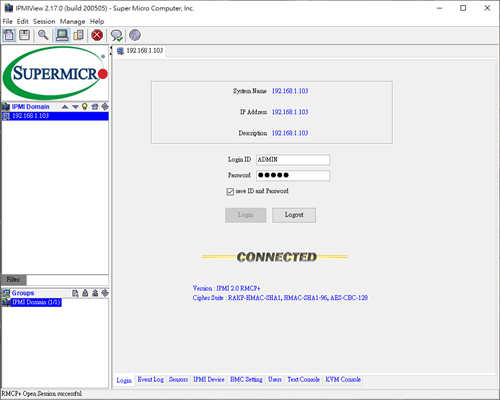Click the RMCP+ Open Session successful status text
The height and width of the screenshot is (400, 500).
[x=42, y=394]
